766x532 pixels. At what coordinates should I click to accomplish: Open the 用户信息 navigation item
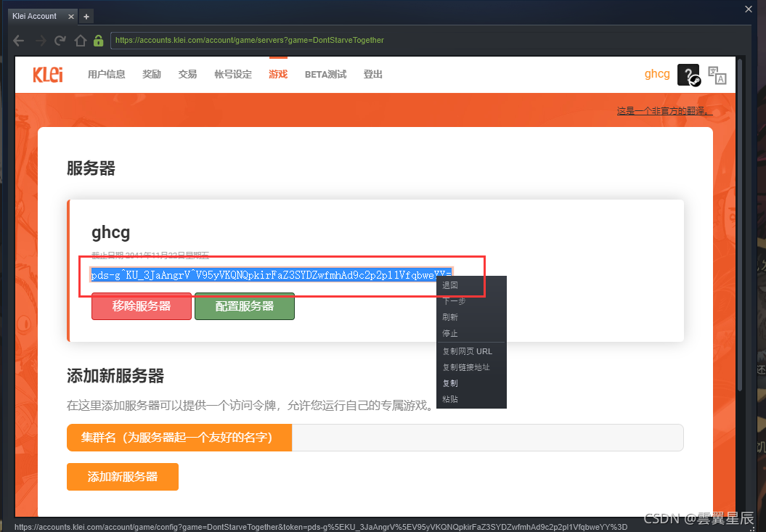[107, 74]
